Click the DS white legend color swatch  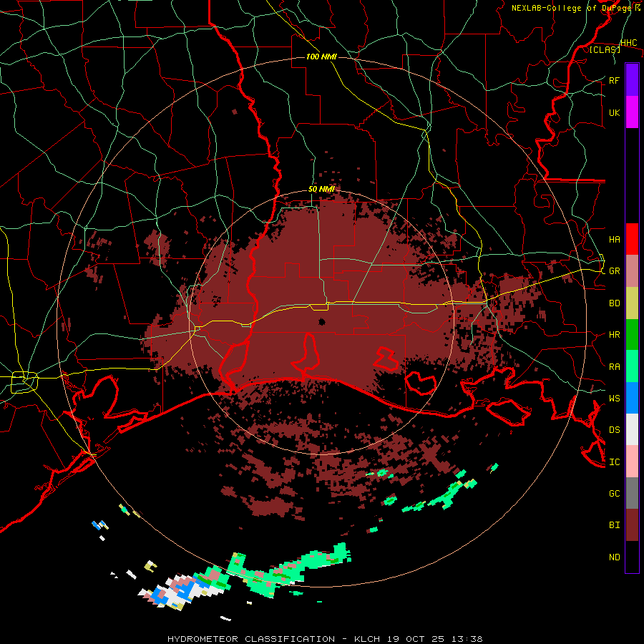(x=632, y=429)
